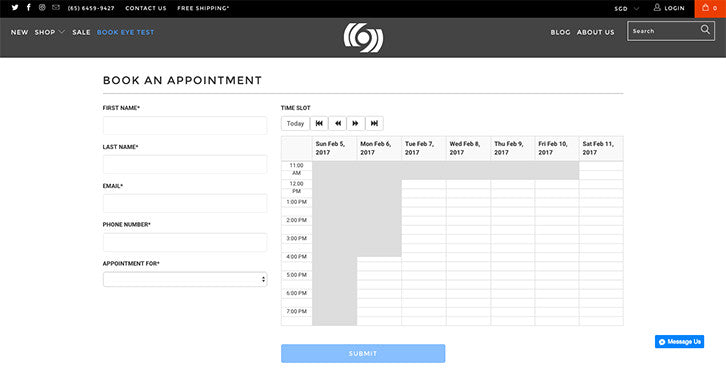Click the Fri Feb 10, 2017 header
The height and width of the screenshot is (370, 726).
(x=557, y=148)
